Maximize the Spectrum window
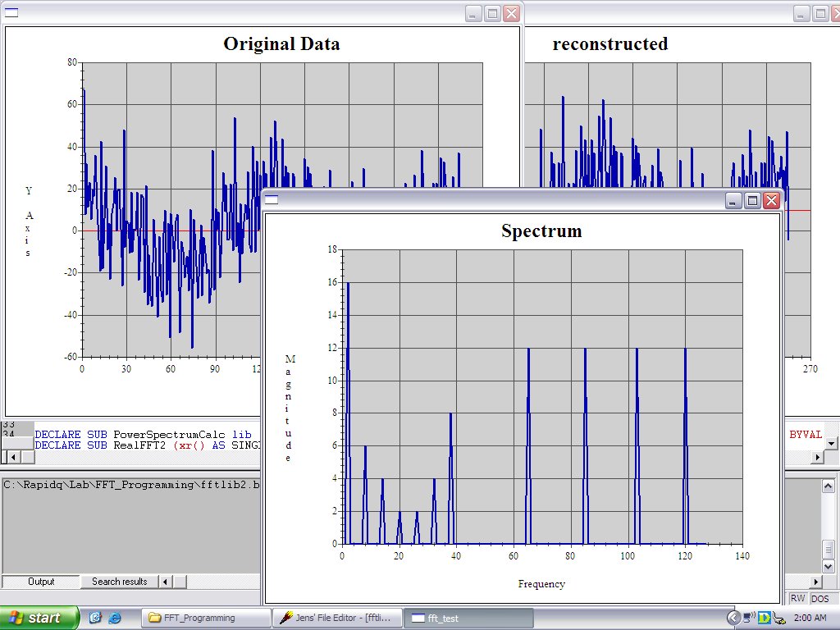Image resolution: width=840 pixels, height=630 pixels. 752,200
